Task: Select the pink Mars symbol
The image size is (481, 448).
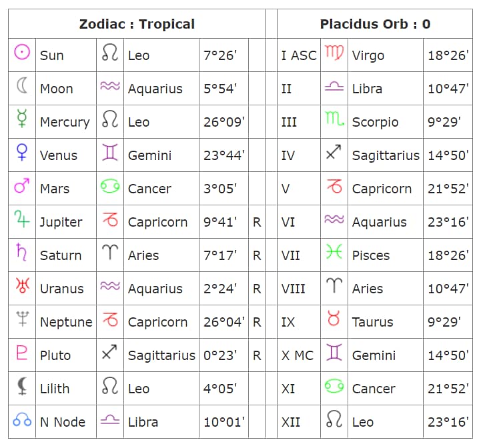Action: click(22, 187)
